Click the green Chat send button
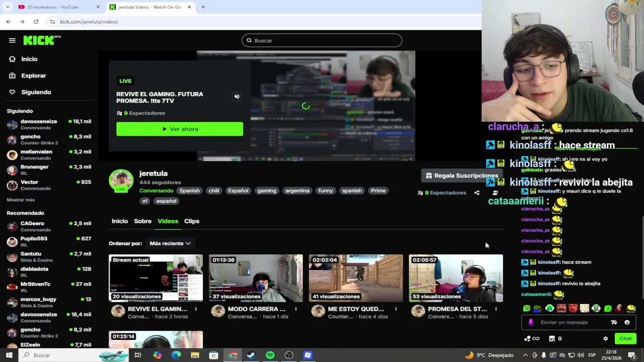The width and height of the screenshot is (644, 362). pos(625,339)
